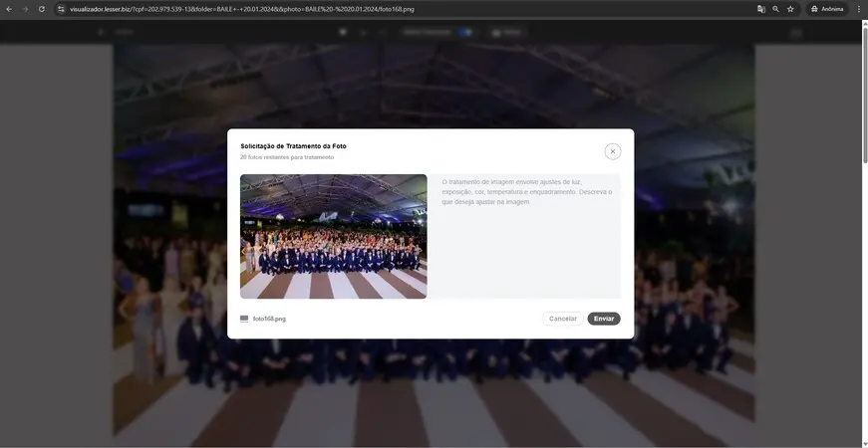Click the zoom magnifier icon in address bar
The height and width of the screenshot is (448, 868).
[776, 9]
